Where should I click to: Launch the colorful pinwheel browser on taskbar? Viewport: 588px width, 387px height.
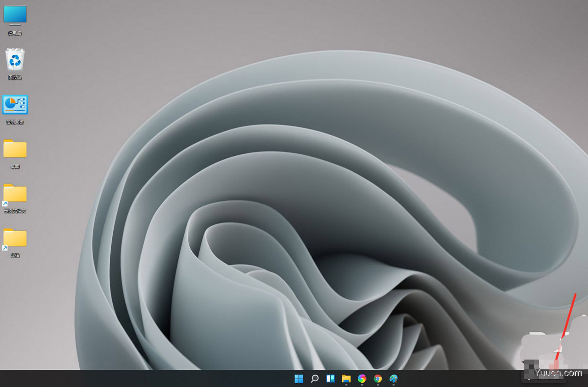coord(362,379)
